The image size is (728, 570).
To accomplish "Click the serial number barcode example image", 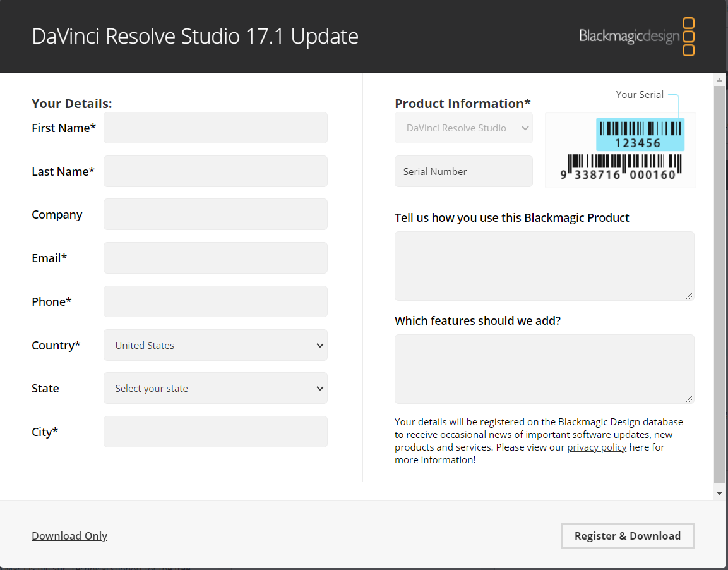I will coord(620,150).
